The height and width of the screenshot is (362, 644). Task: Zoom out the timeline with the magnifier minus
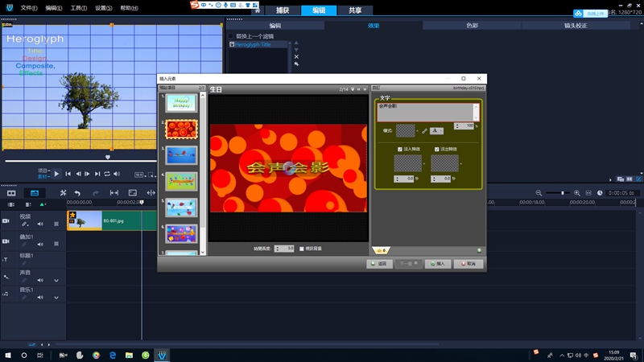pyautogui.click(x=539, y=193)
